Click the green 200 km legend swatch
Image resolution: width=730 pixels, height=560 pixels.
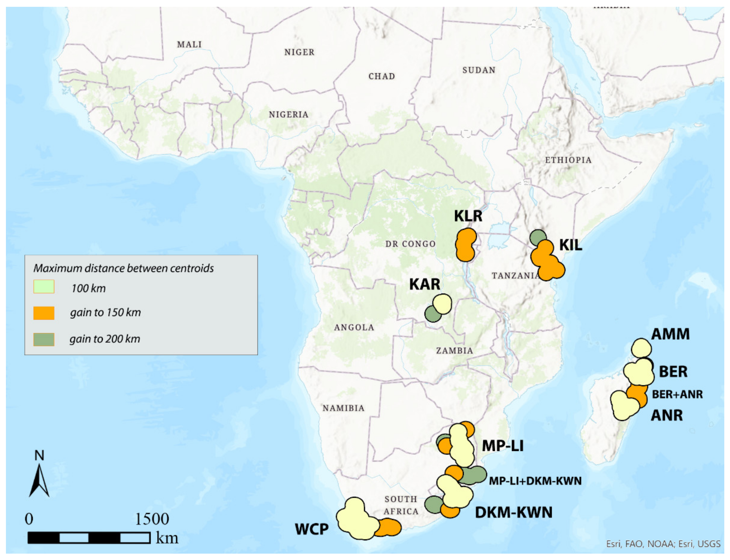click(44, 339)
